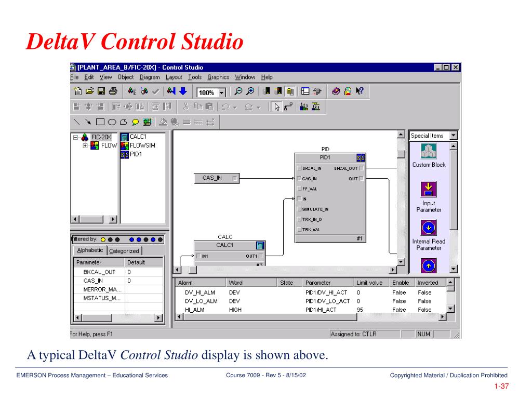Toggle the connector box on CAS_IN parameter
Screen dimensions: 532x399
[235, 178]
